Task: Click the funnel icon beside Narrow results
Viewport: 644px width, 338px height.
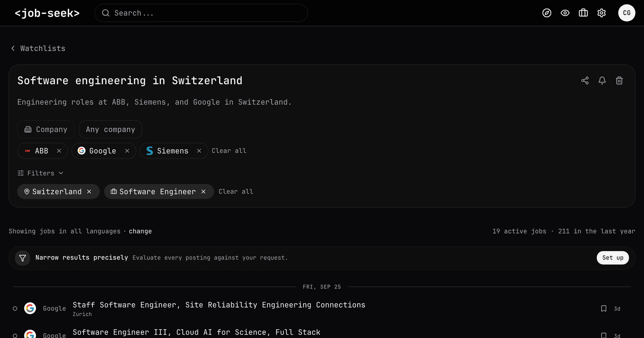Action: click(x=22, y=258)
